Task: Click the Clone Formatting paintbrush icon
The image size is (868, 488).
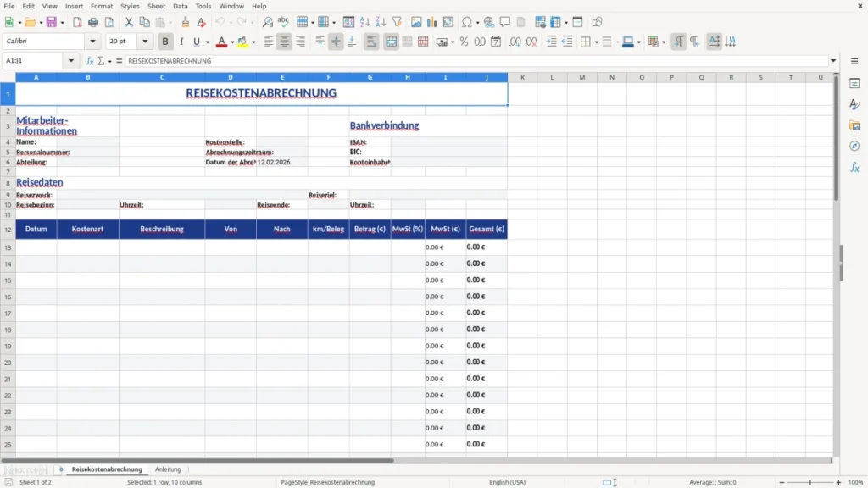Action: coord(186,22)
